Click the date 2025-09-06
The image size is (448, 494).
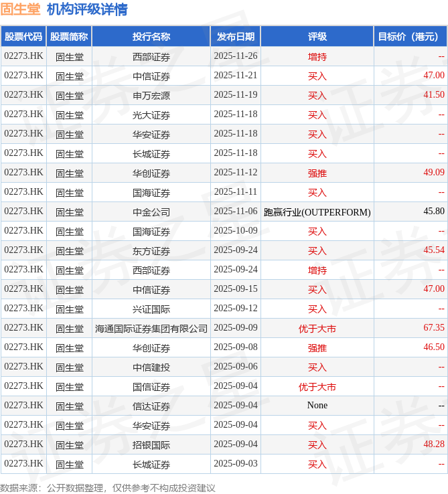pos(236,366)
